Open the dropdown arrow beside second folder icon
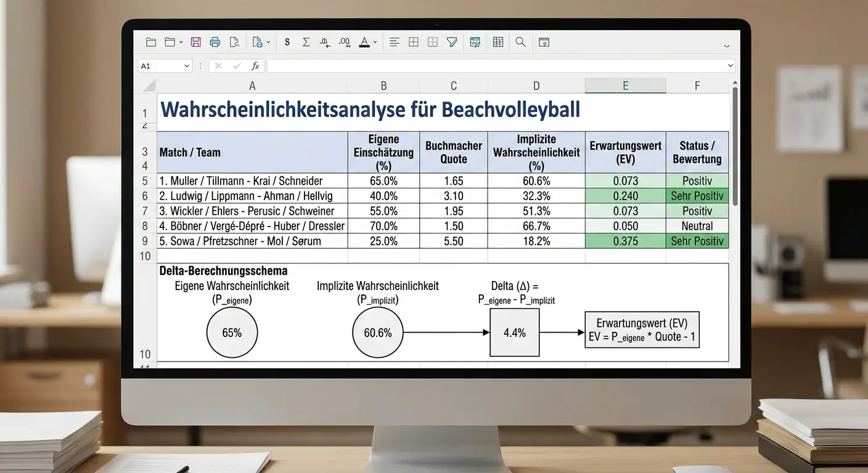This screenshot has width=868, height=473. (x=181, y=43)
